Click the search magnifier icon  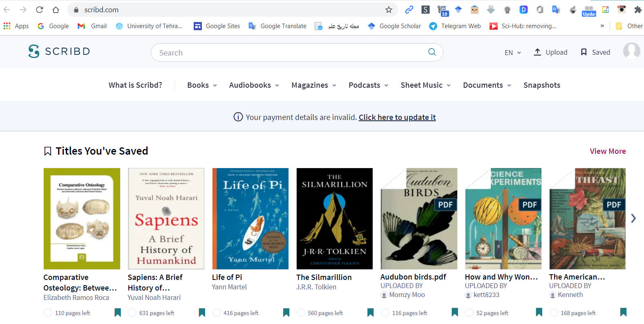(432, 52)
